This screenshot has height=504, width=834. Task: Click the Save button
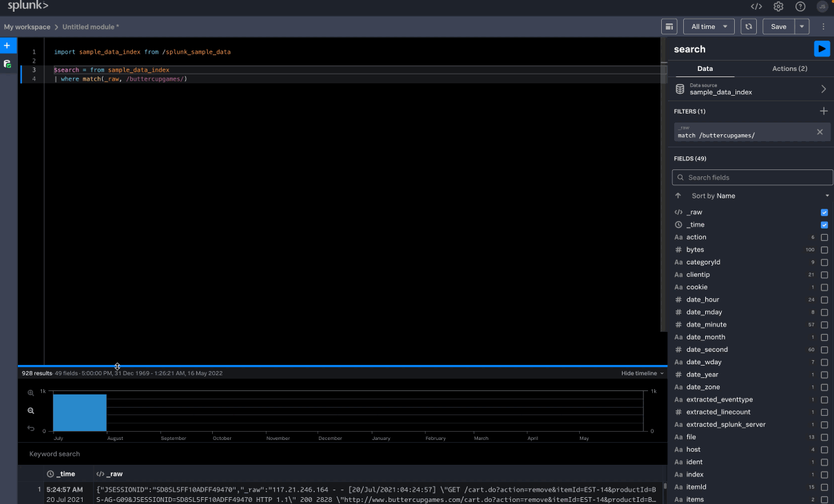coord(778,27)
